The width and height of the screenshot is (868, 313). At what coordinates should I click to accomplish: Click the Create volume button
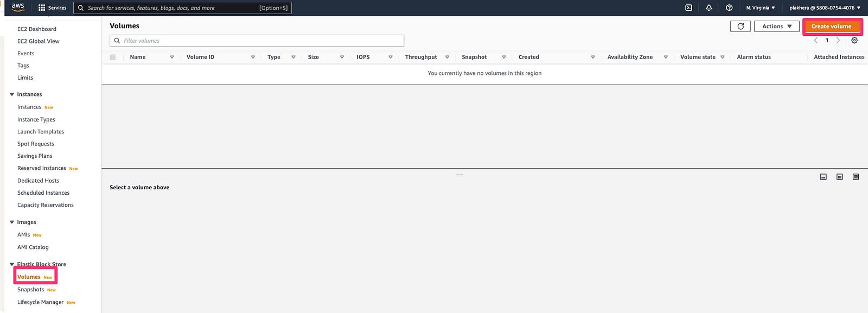click(831, 26)
